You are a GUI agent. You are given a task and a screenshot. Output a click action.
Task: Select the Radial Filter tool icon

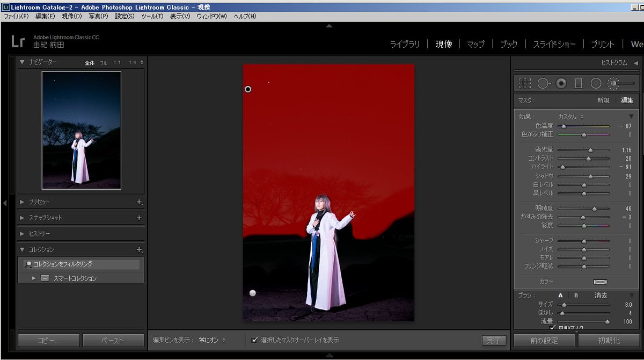click(596, 83)
